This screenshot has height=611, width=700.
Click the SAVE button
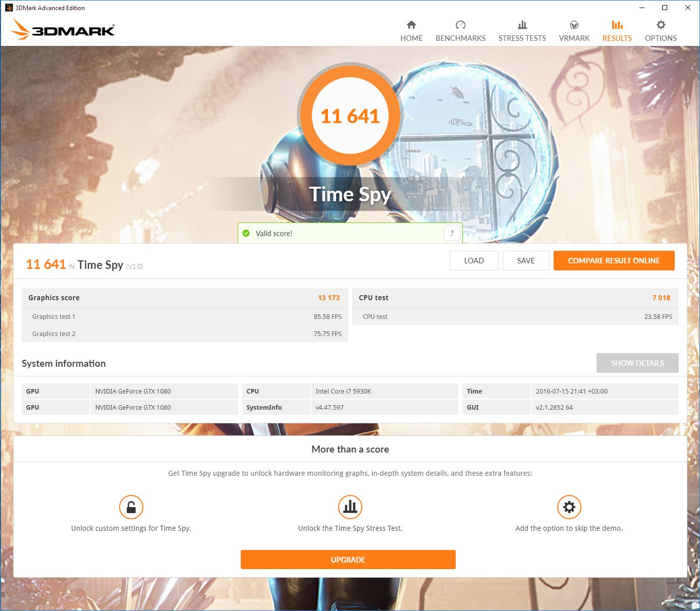tap(526, 260)
